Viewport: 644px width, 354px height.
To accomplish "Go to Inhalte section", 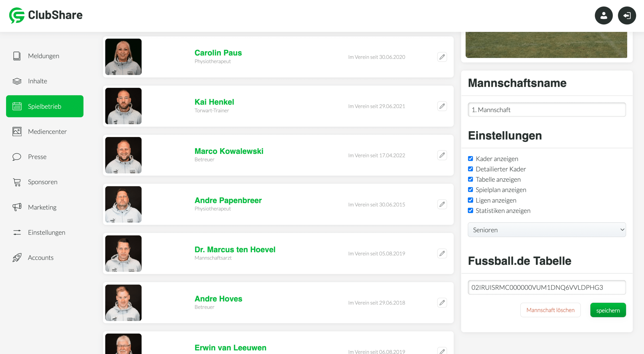I will point(45,81).
